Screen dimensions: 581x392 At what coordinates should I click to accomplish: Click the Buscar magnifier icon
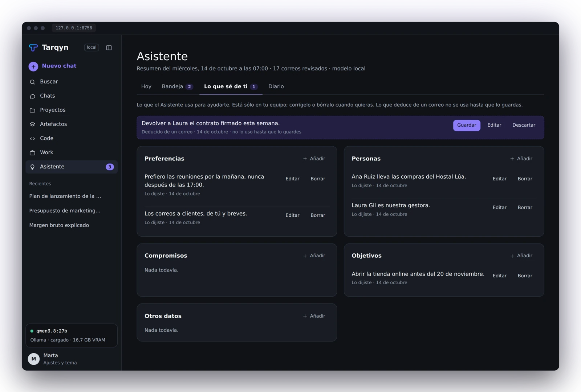tap(32, 82)
